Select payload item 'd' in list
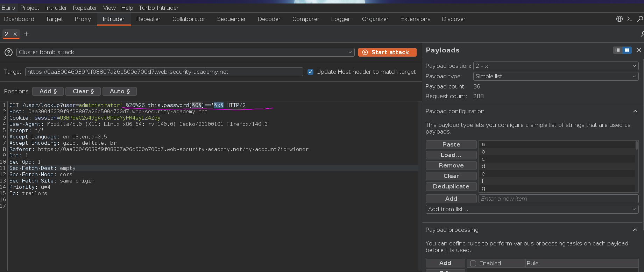 click(x=557, y=166)
